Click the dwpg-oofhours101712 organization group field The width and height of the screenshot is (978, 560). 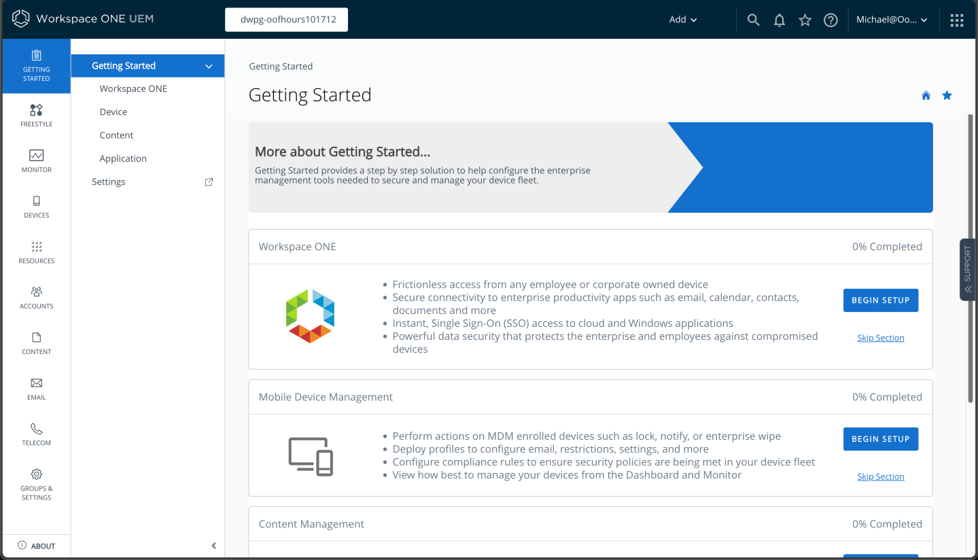286,20
